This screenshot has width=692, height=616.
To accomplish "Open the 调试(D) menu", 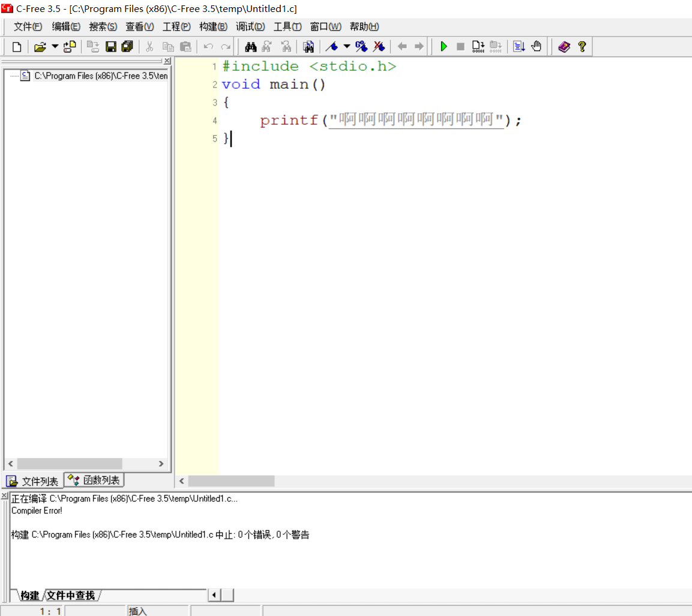I will tap(250, 27).
